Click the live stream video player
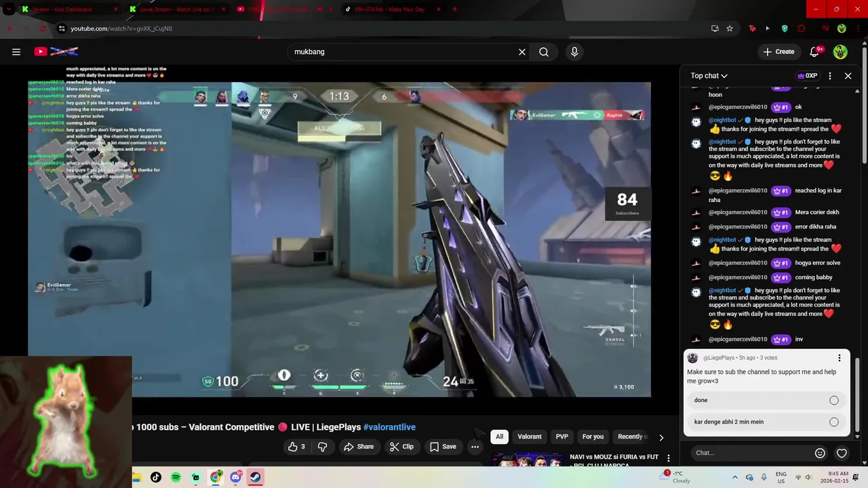 click(x=339, y=239)
